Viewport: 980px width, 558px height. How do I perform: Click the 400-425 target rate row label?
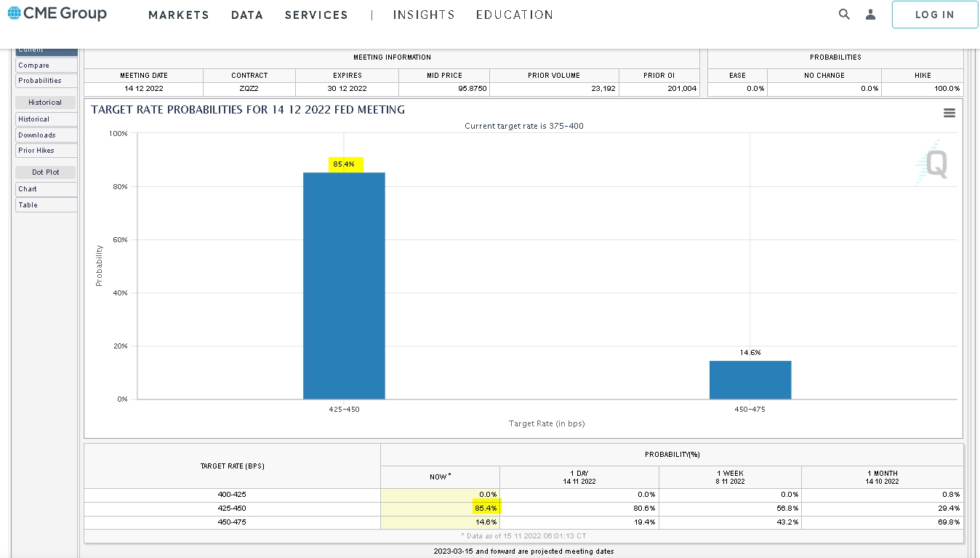pyautogui.click(x=233, y=495)
